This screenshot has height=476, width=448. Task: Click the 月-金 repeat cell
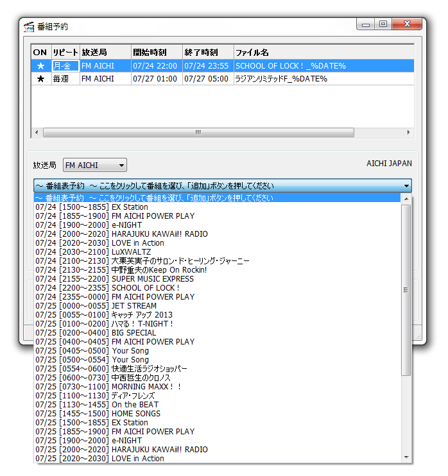[65, 66]
